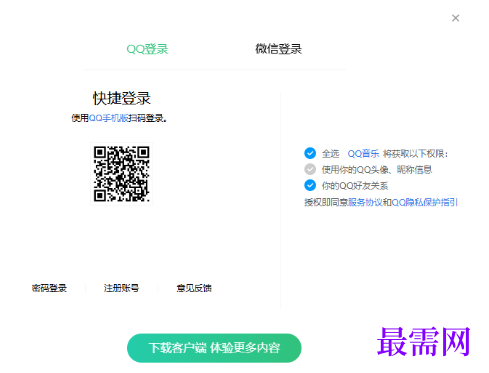This screenshot has height=373, width=489.
Task: Toggle the QQ头像、昵称信息 permission checkbox
Action: tap(310, 169)
